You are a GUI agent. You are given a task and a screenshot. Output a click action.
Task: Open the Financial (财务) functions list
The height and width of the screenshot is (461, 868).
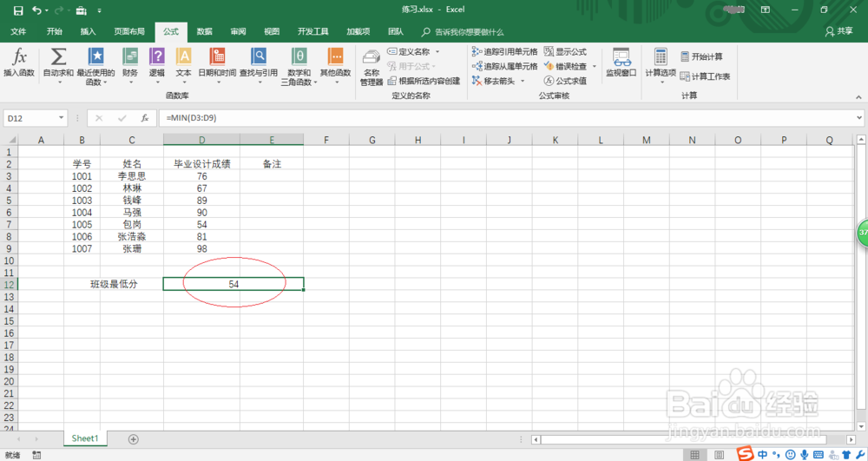(130, 65)
